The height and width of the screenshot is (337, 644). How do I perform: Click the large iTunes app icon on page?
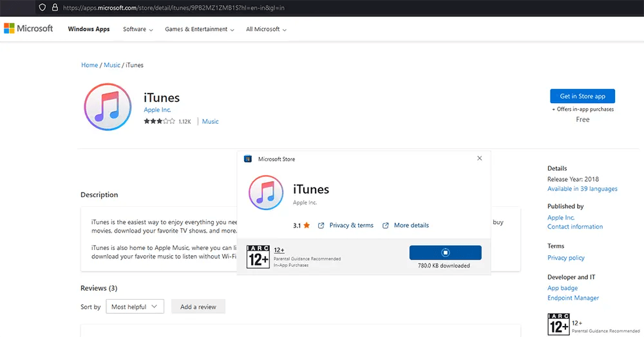(108, 107)
